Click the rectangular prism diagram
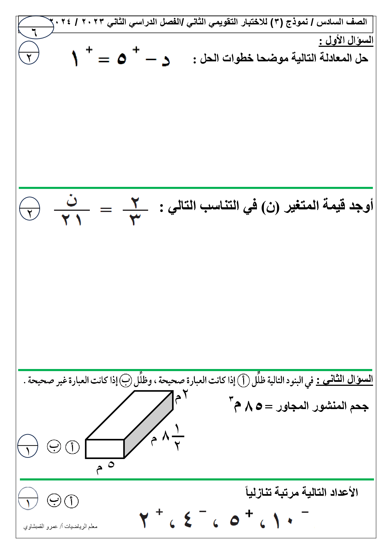 (x=129, y=425)
